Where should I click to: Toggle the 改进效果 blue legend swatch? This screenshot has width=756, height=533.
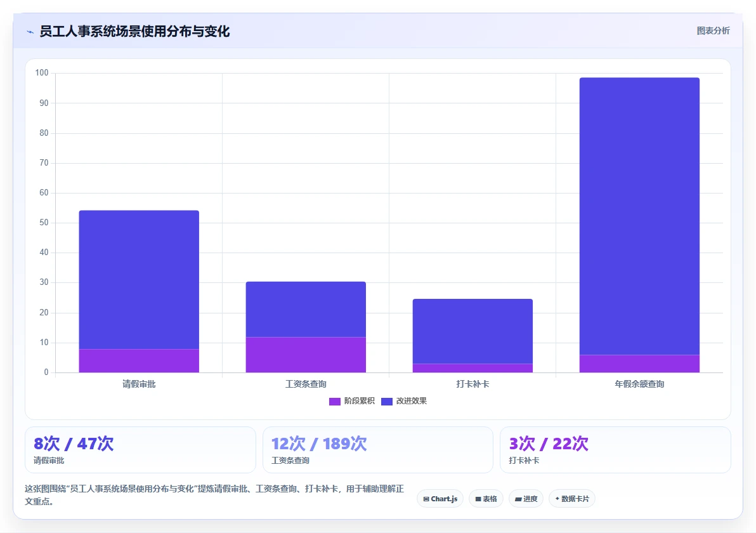tap(387, 401)
